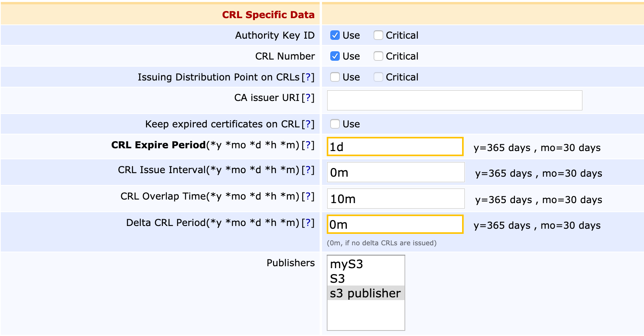Uncheck Use for CRL Number
The image size is (644, 336).
335,56
